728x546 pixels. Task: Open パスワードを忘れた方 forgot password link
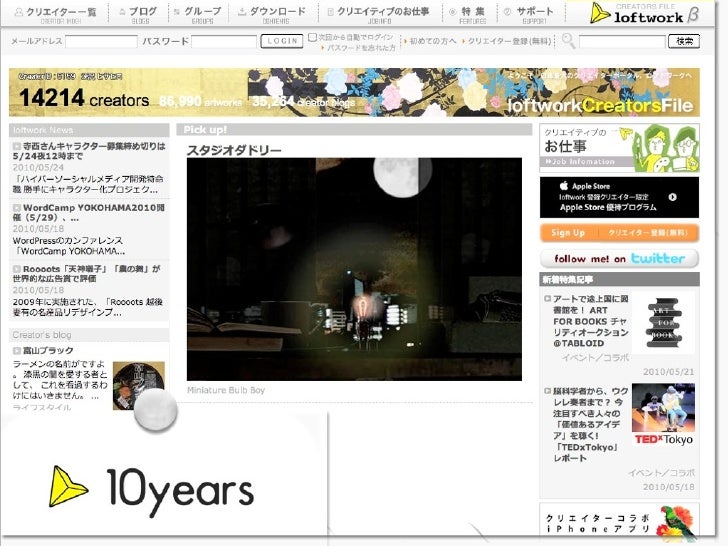point(360,48)
